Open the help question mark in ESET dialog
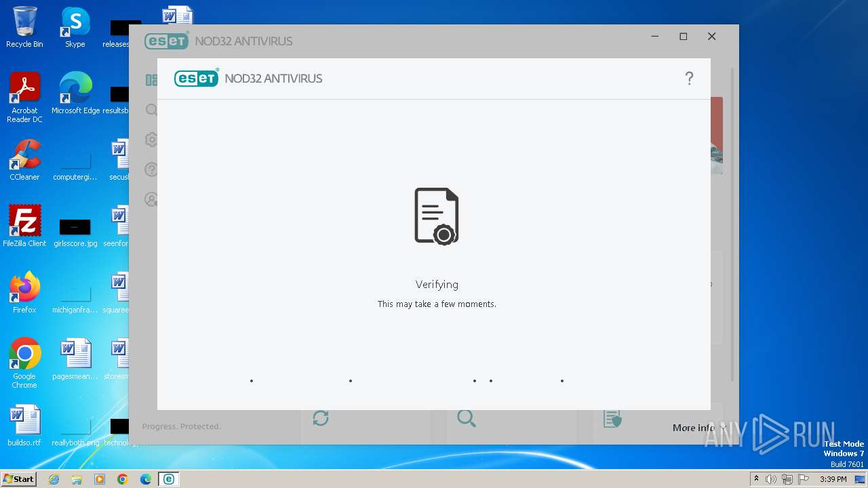 pyautogui.click(x=689, y=79)
